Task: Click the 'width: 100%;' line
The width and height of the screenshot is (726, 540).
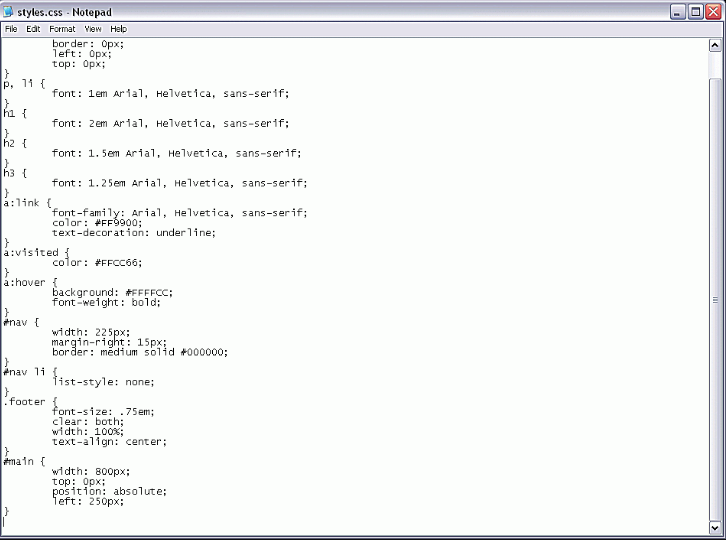Action: [x=88, y=432]
